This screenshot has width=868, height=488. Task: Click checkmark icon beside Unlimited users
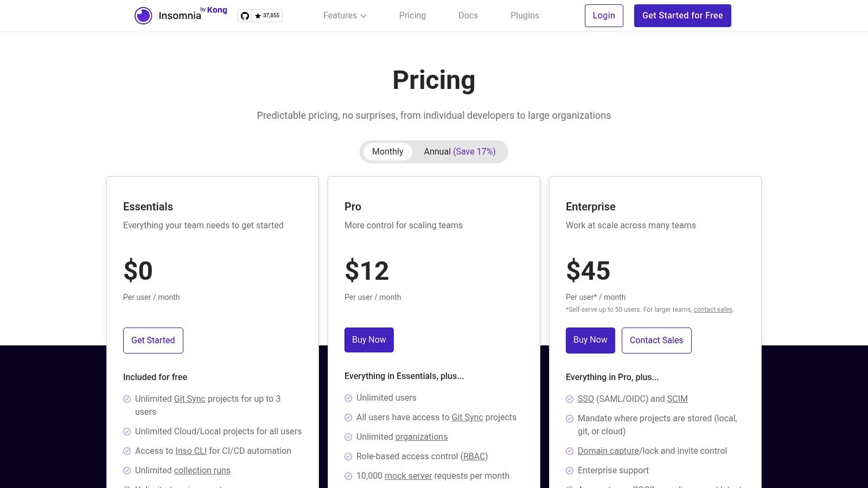click(x=348, y=398)
